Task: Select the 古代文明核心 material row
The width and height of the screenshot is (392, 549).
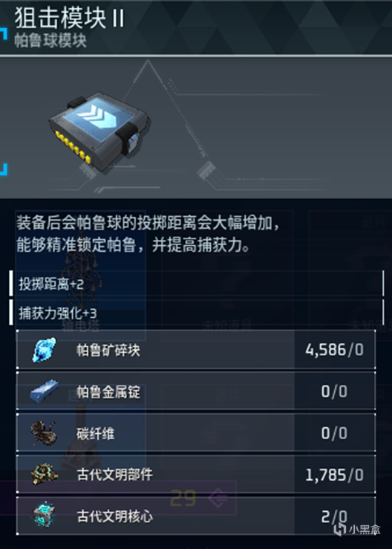Action: pos(196,516)
